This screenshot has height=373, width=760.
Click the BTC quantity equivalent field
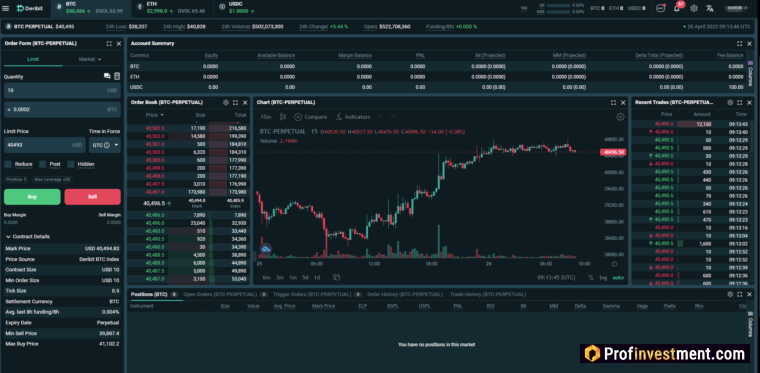point(62,110)
